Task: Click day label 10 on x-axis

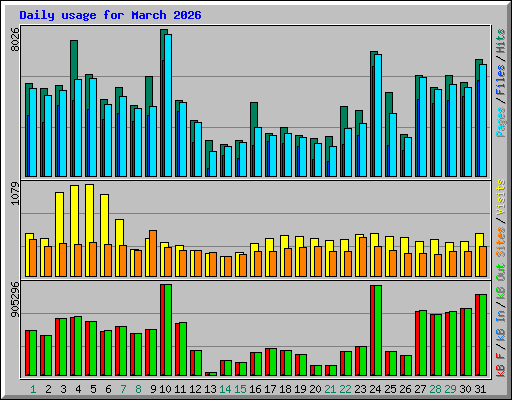Action: click(x=165, y=389)
